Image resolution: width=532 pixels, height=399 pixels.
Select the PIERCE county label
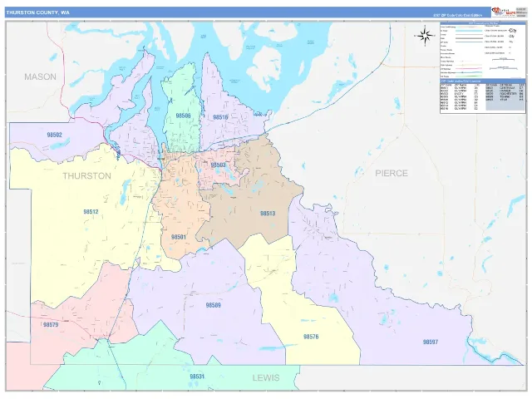click(x=392, y=174)
